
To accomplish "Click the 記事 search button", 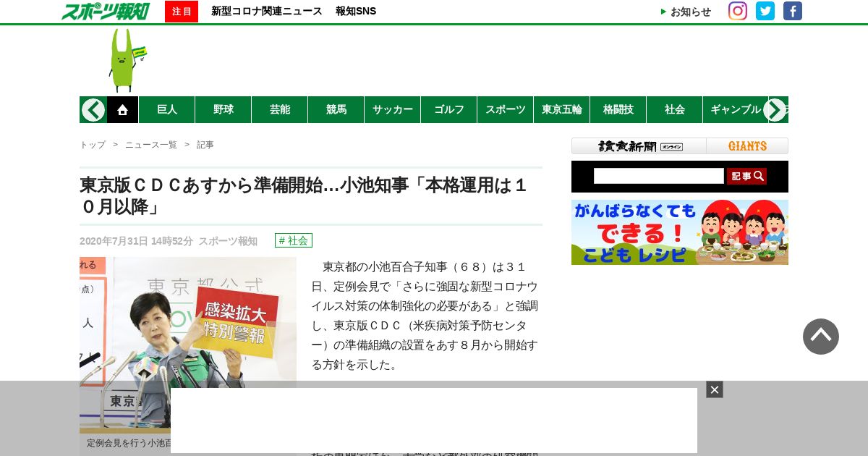I will pyautogui.click(x=746, y=176).
